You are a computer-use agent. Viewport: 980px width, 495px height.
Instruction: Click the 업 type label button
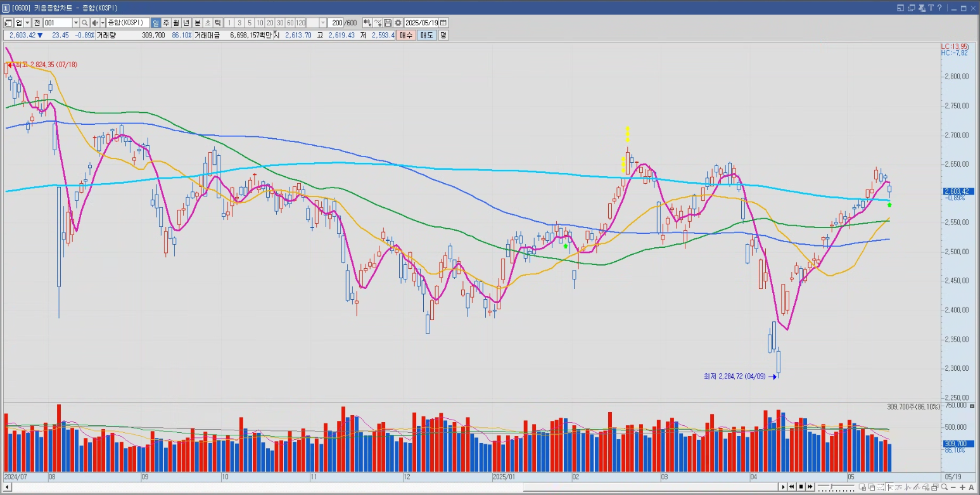coord(18,23)
